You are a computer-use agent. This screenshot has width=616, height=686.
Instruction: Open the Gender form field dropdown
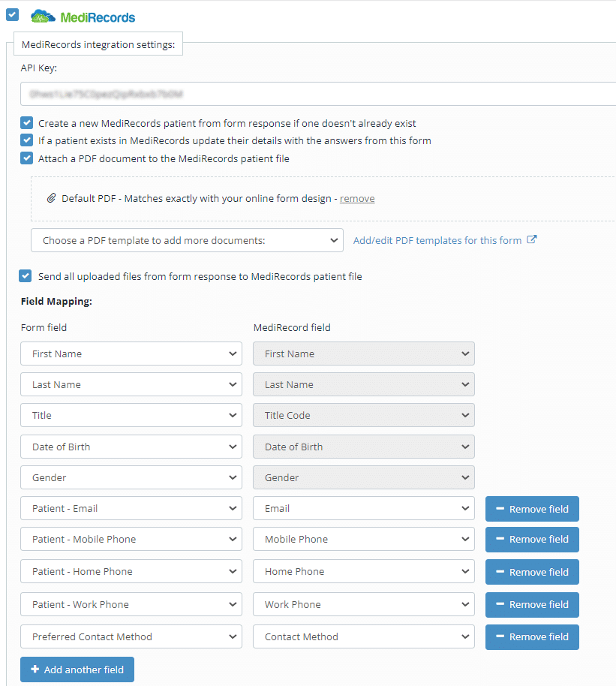[x=131, y=477]
